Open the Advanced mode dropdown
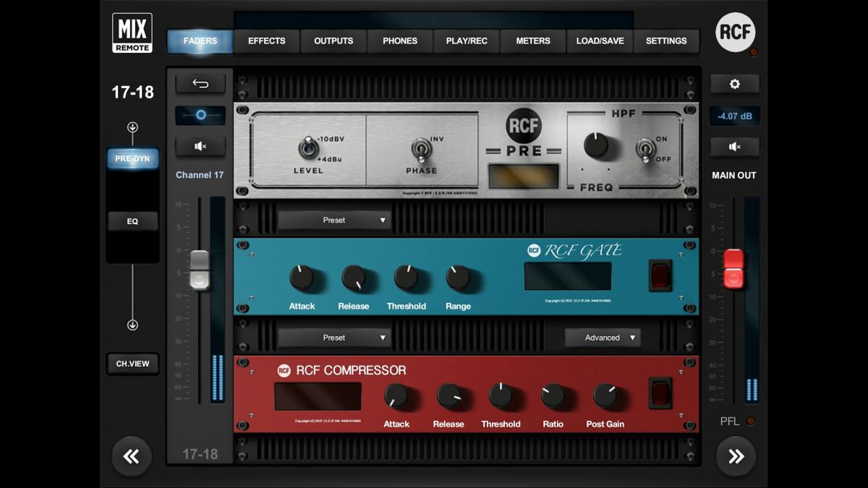Viewport: 868px width, 488px height. 603,338
